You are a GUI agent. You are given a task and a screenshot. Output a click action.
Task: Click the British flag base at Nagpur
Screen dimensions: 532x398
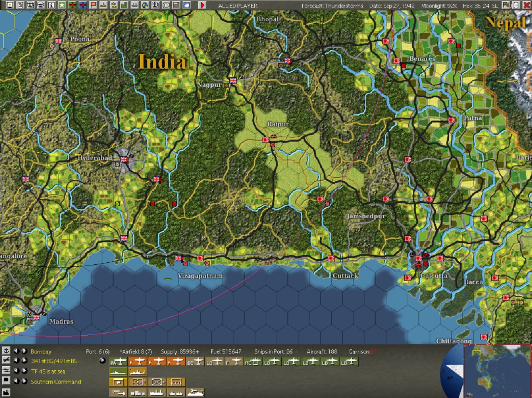233,81
